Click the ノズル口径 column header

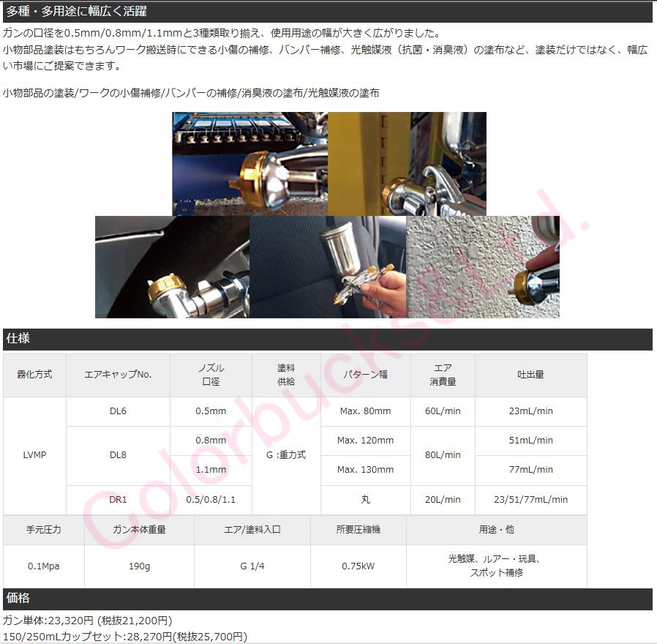[211, 375]
